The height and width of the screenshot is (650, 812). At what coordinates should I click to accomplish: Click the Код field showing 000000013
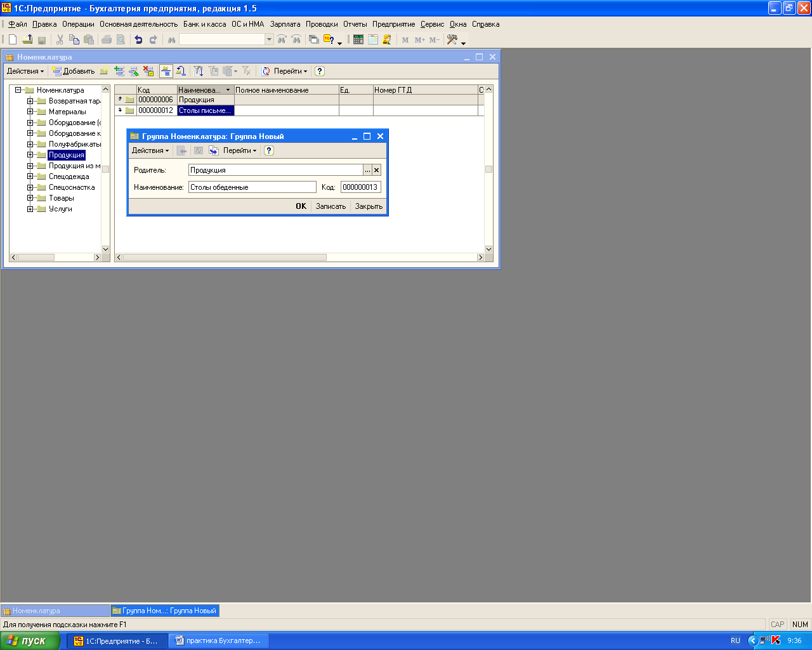click(361, 187)
